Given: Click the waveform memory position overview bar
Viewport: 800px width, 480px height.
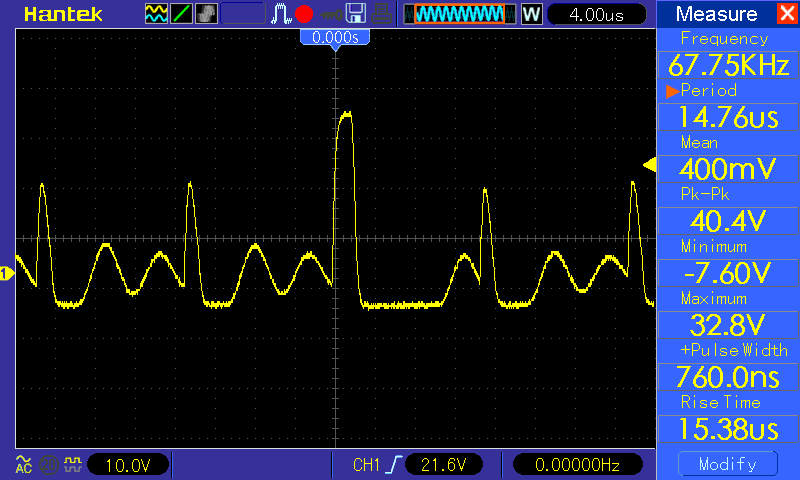Looking at the screenshot, I should point(459,14).
